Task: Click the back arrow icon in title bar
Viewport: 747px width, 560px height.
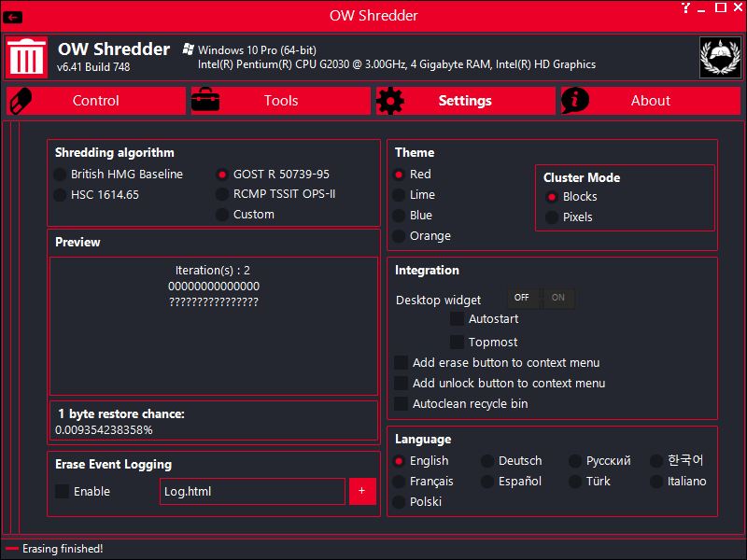Action: coord(12,18)
